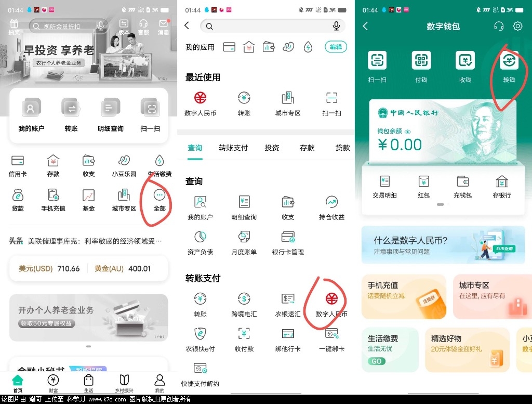Open 跨境电汇 in 转账支付 section
Screen dimensions: 532x404
point(244,305)
